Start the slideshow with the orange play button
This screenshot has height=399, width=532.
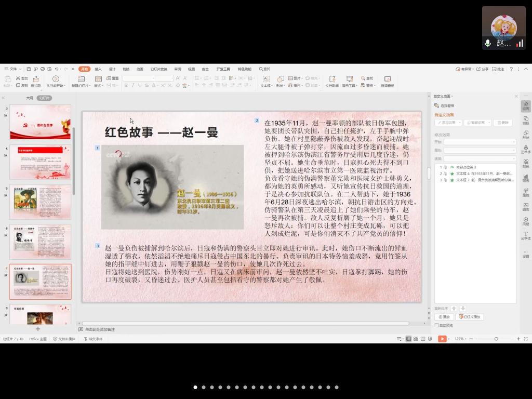(x=442, y=339)
